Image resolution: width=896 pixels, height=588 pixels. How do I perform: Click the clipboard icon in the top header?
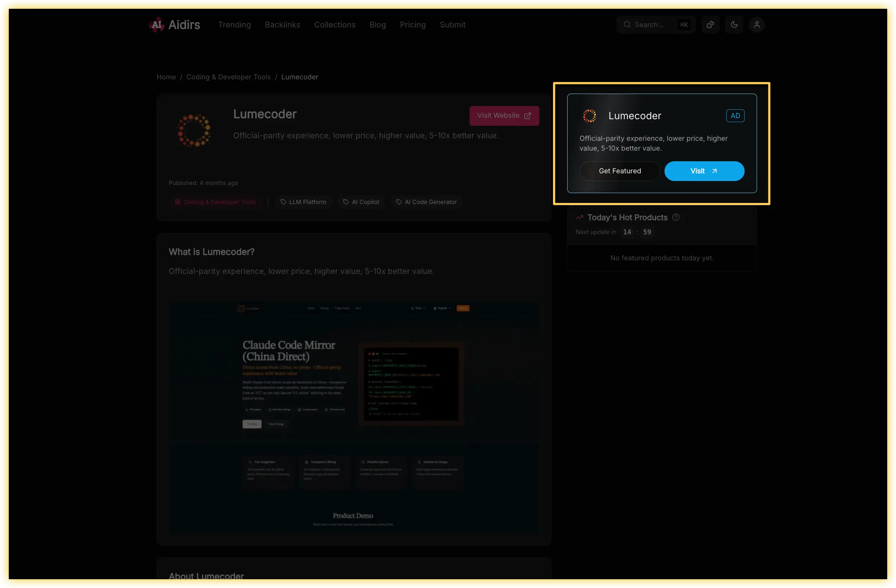tap(710, 24)
